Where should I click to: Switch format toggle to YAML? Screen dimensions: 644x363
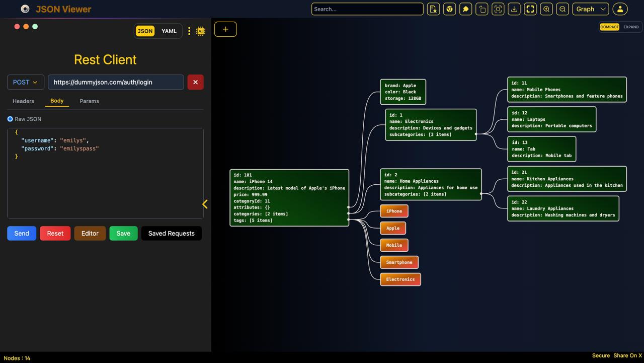pos(169,31)
